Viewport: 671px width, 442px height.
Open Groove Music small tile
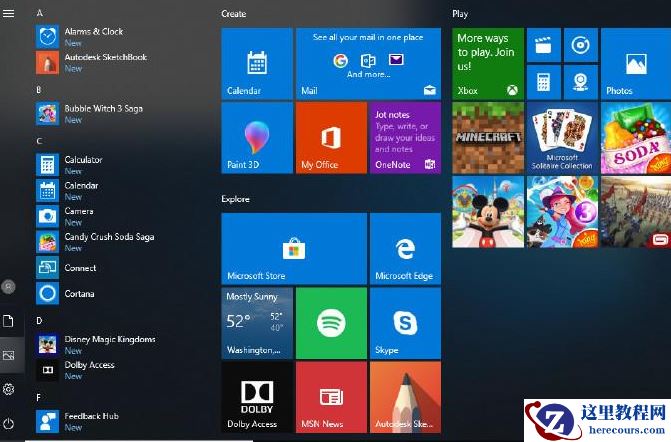[x=581, y=45]
